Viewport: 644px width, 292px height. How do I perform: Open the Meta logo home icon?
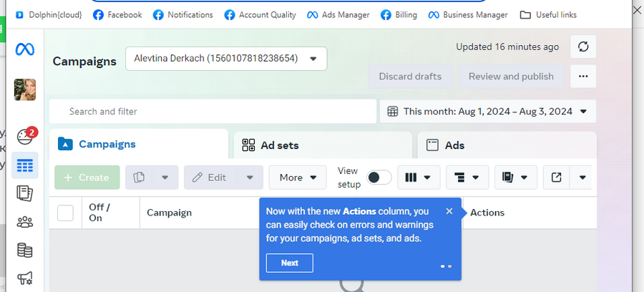click(24, 49)
